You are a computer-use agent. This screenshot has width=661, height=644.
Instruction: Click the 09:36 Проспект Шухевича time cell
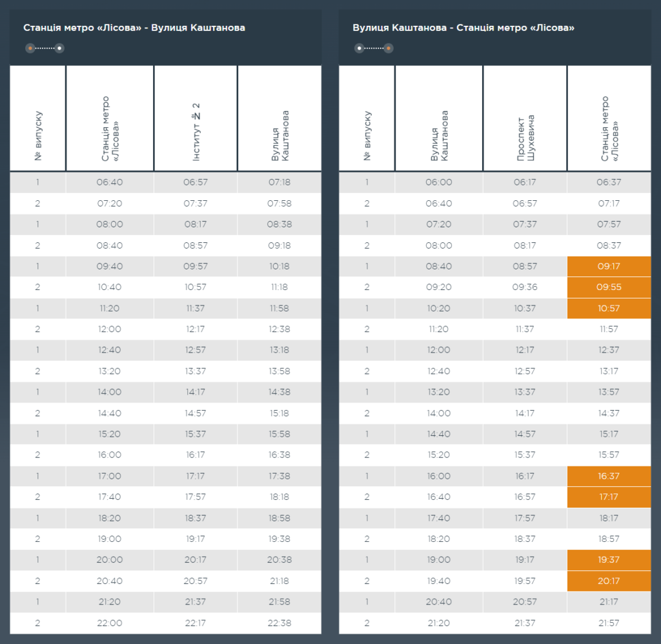click(x=525, y=287)
